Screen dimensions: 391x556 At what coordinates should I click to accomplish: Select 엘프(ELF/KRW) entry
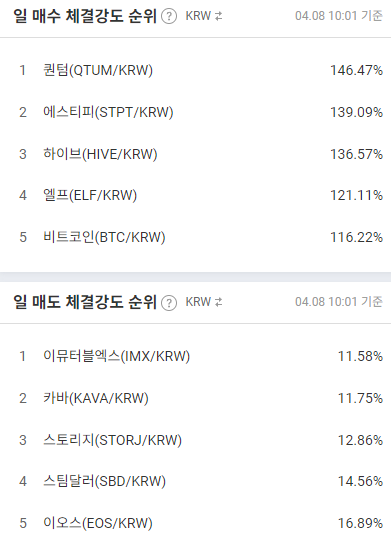coord(90,195)
